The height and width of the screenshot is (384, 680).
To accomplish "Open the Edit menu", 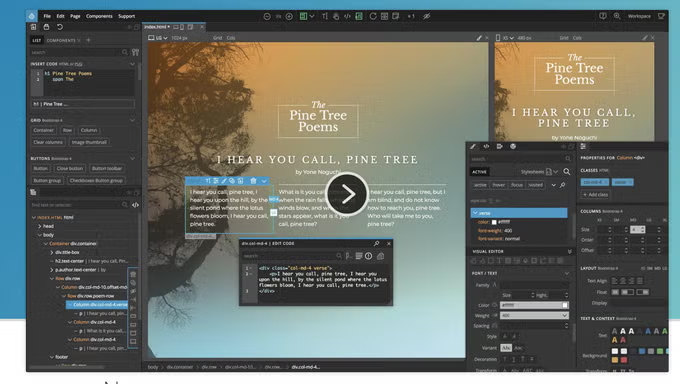I will (x=60, y=16).
